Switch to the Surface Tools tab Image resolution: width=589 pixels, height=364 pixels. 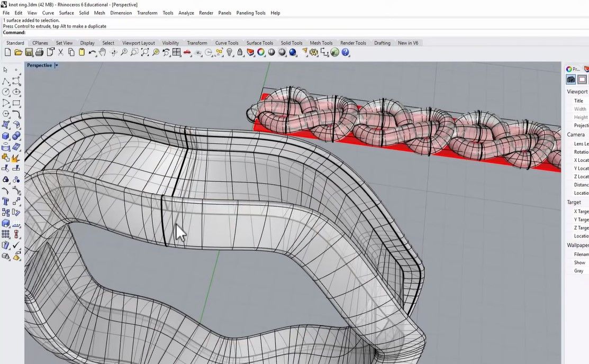click(259, 43)
